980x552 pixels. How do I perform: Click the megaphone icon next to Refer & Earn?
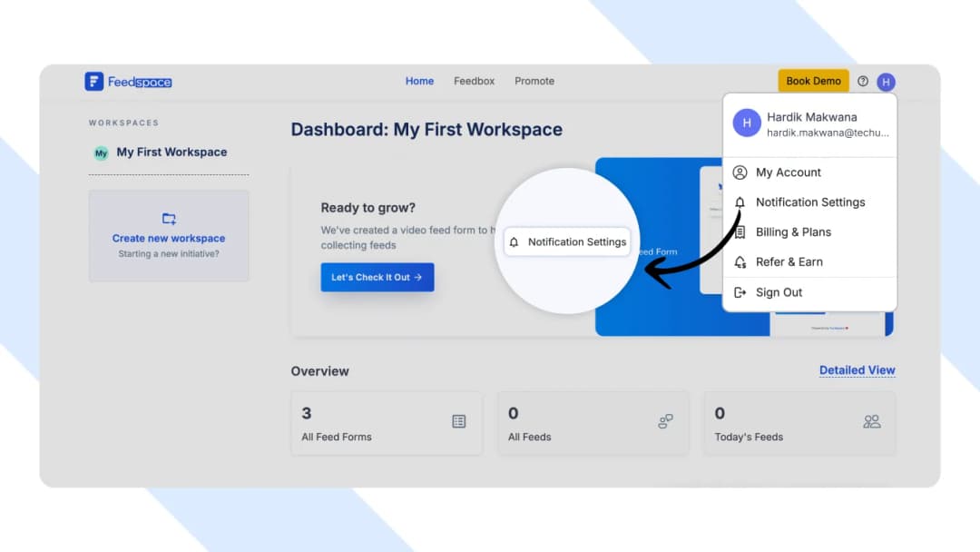click(x=741, y=262)
